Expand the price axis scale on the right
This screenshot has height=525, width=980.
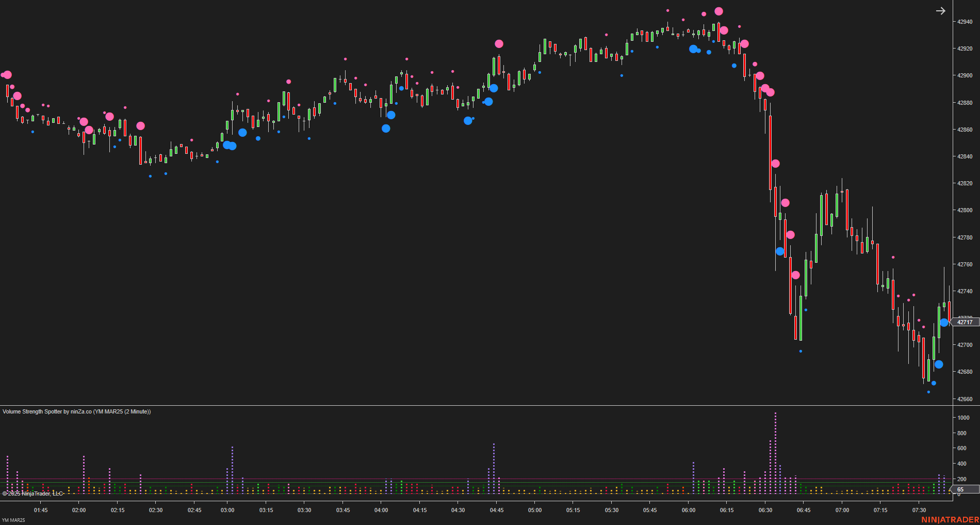coord(963,206)
